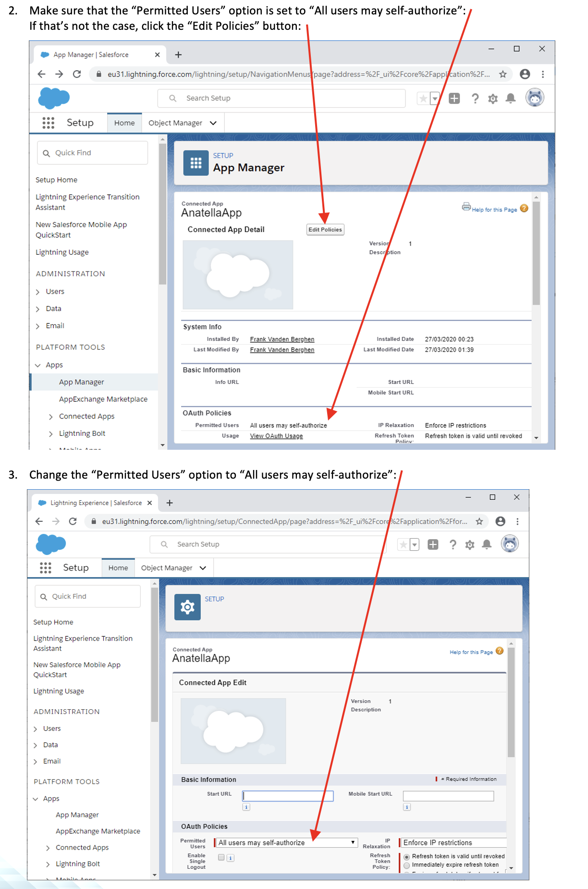Image resolution: width=588 pixels, height=889 pixels.
Task: Open Object Manager tab in Lightning Experience window
Action: click(167, 568)
